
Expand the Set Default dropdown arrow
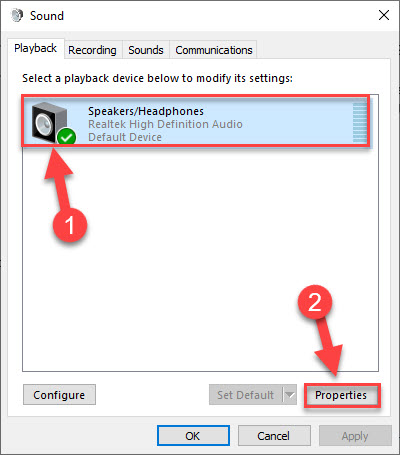290,395
